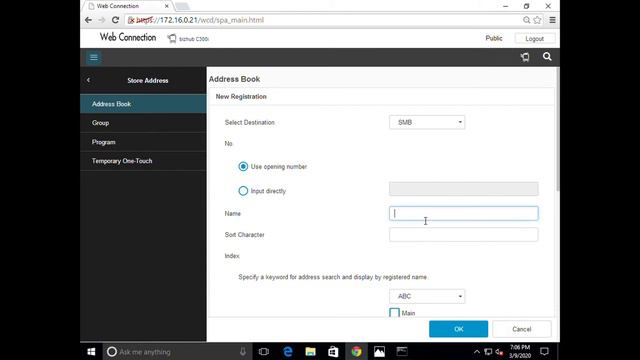Click the insecure HTTPS warning icon
640x360 pixels.
click(x=131, y=20)
